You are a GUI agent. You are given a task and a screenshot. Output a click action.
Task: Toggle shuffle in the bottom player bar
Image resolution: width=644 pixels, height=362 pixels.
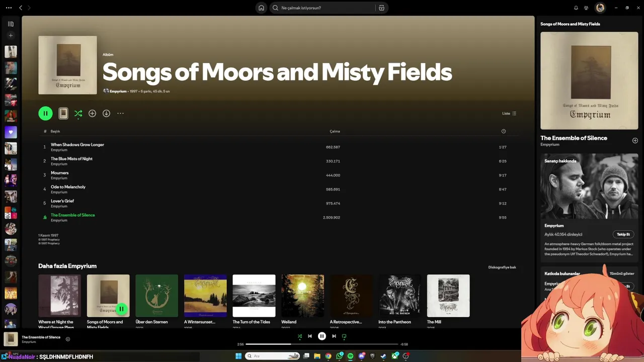[300, 336]
